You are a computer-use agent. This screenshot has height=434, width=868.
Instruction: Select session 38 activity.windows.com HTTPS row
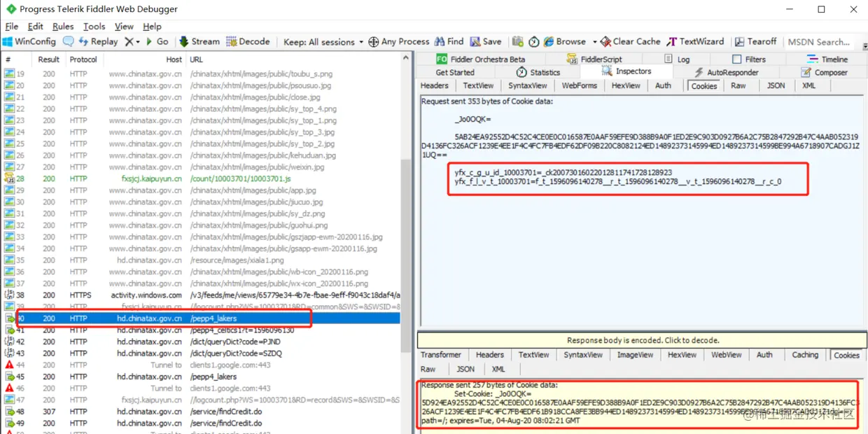pos(201,295)
